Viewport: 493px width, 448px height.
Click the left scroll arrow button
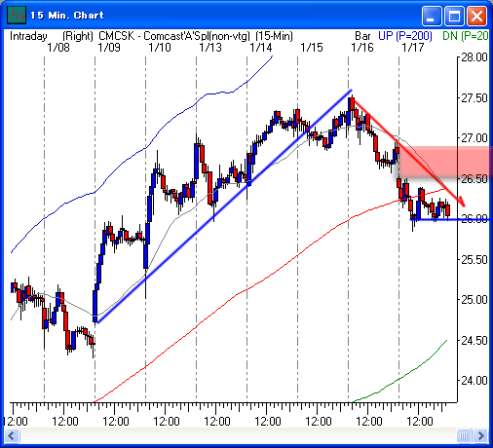12,435
